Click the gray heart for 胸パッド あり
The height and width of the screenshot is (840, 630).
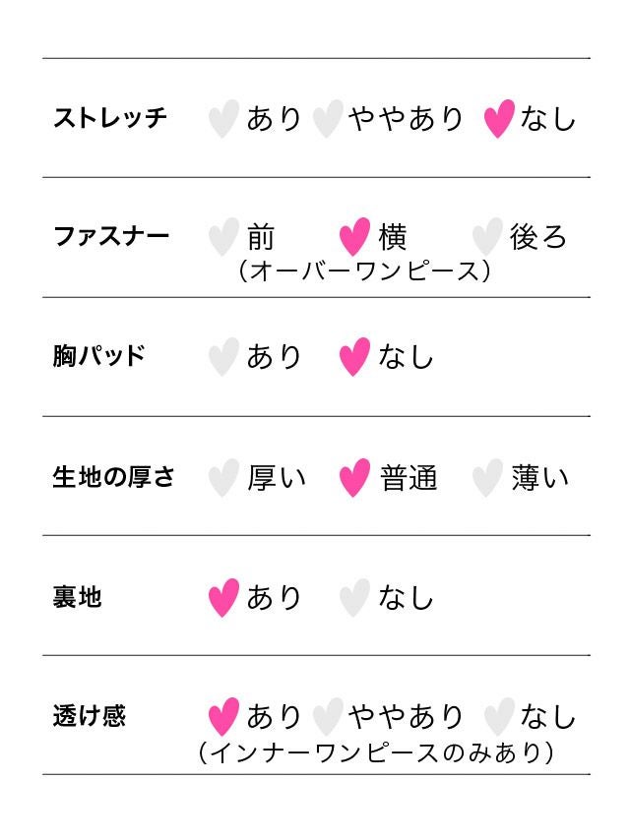[223, 357]
